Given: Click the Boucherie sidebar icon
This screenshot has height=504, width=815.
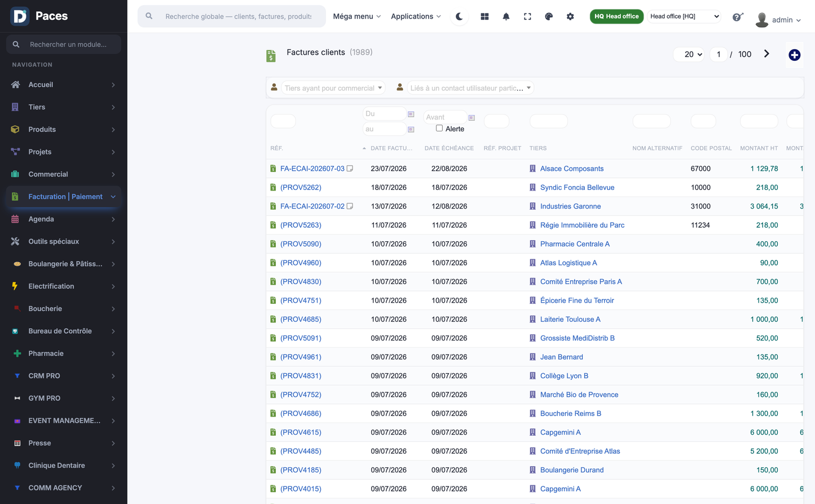Looking at the screenshot, I should pos(17,308).
